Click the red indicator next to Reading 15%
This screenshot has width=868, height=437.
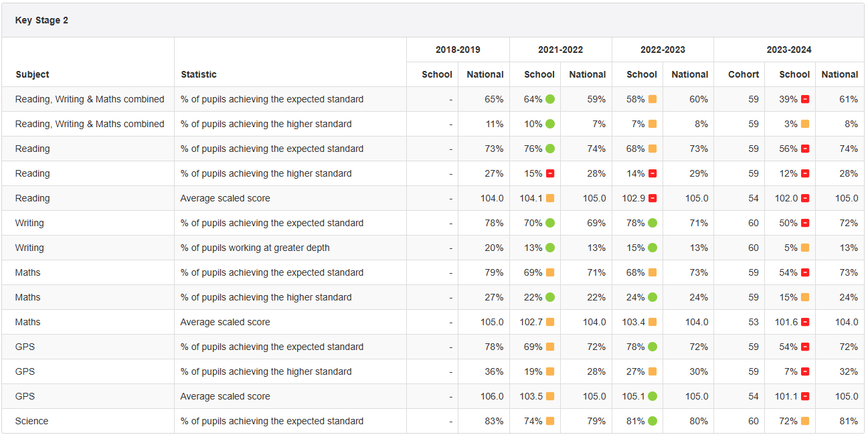[x=550, y=173]
